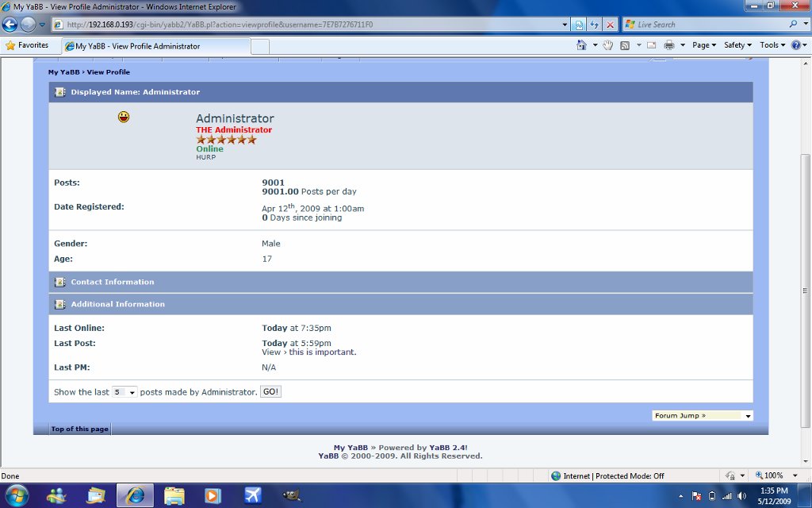This screenshot has height=508, width=812.
Task: Click the YaBB copyright link in footer
Action: [328, 456]
